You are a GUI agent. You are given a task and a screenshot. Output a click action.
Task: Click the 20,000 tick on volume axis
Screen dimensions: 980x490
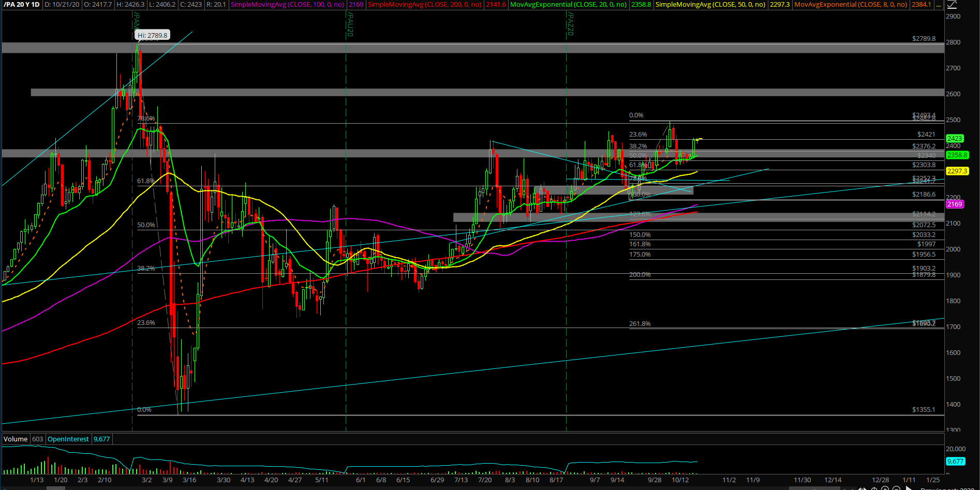tap(956, 449)
